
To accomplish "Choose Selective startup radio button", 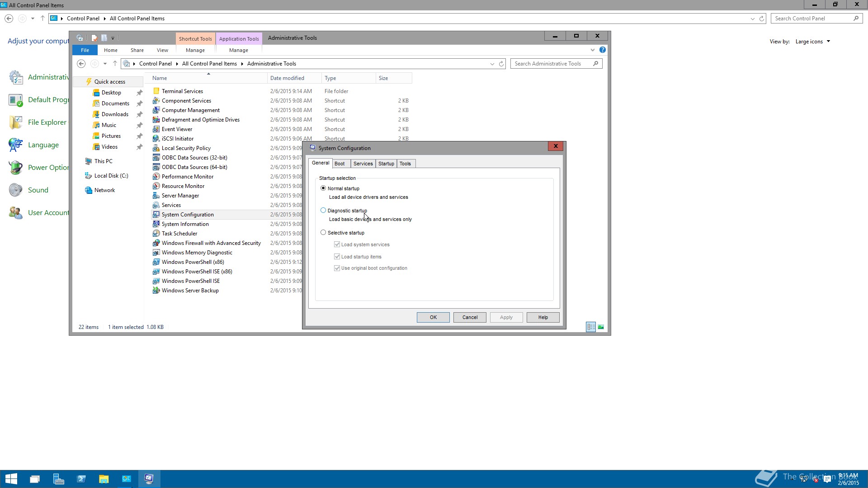I will click(323, 232).
